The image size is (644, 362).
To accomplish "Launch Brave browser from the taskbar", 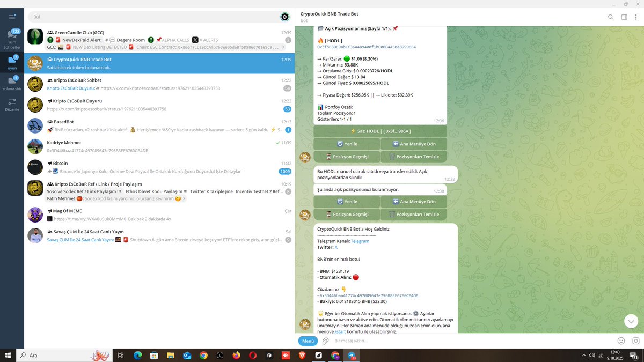I will [302, 355].
